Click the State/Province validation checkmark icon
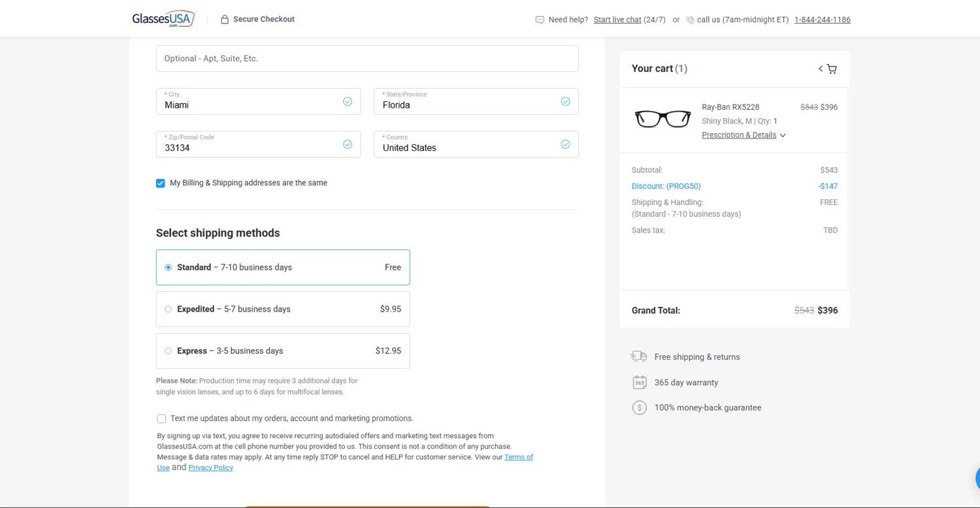Viewport: 980px width, 508px height. (x=565, y=101)
